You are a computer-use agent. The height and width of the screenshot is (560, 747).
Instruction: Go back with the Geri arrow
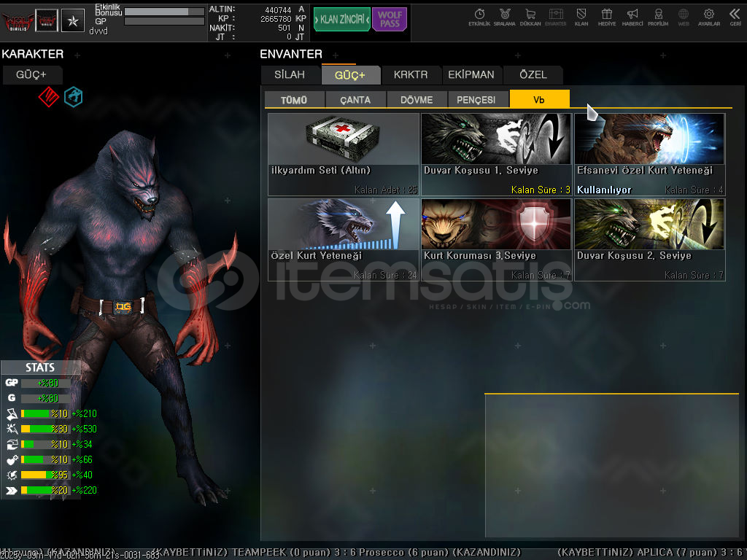[x=735, y=17]
